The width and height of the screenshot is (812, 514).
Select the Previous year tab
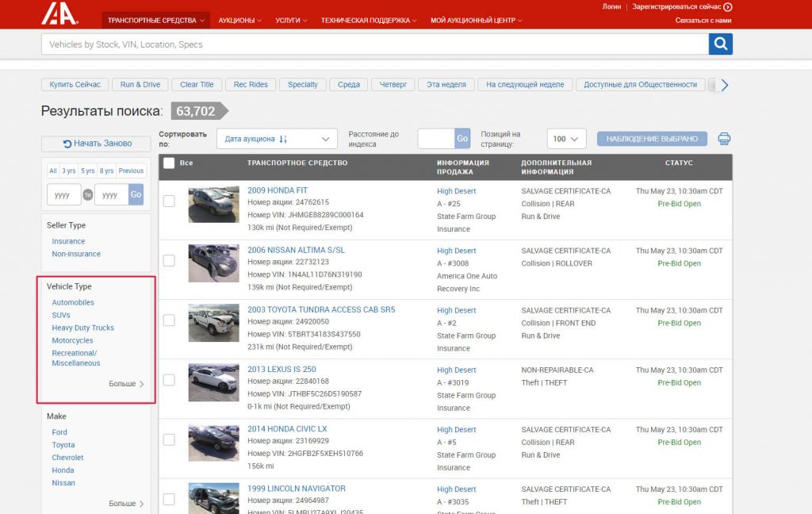[131, 171]
